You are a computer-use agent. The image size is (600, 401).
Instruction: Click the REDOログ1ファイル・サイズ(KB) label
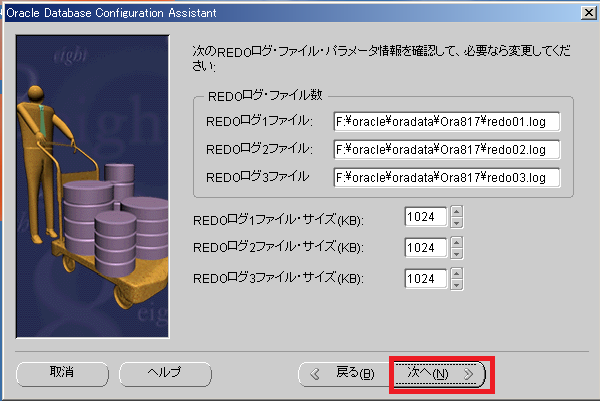(x=278, y=220)
